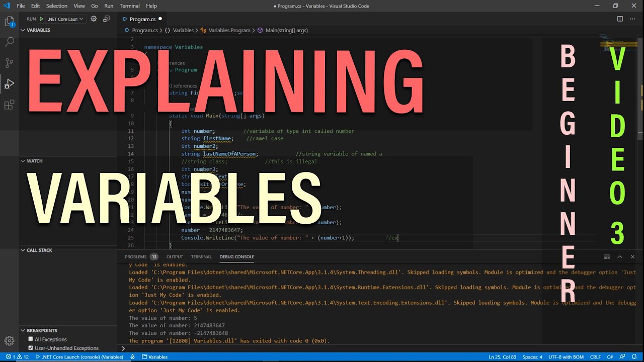Change the C# language mode
The image size is (644, 362).
tap(610, 357)
